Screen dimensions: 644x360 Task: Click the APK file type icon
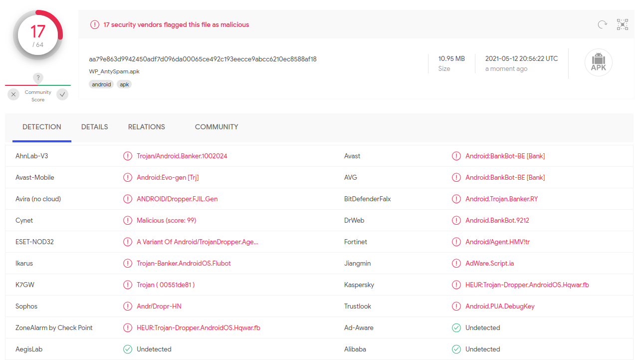(x=598, y=63)
